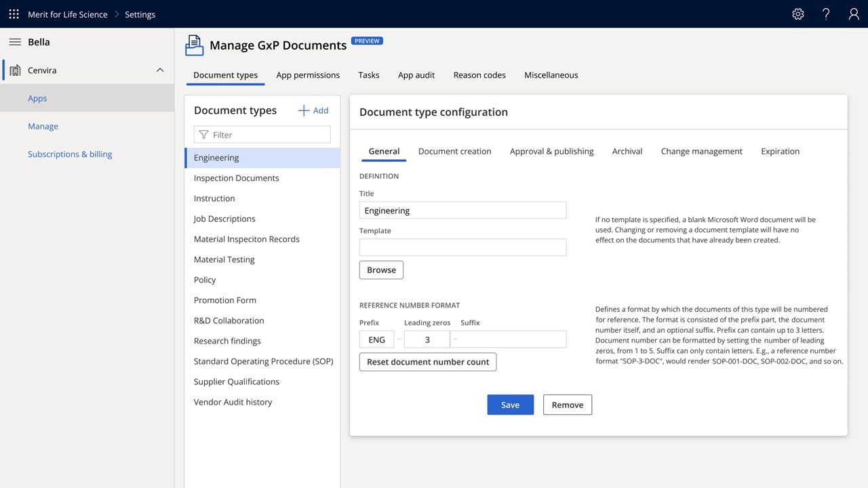
Task: Click the Remove button
Action: pyautogui.click(x=567, y=405)
